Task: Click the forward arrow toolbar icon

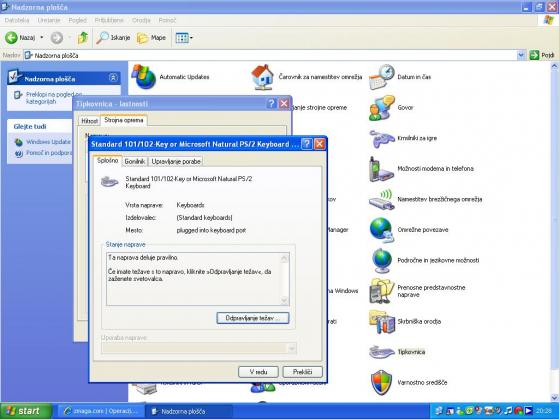Action: click(x=56, y=37)
